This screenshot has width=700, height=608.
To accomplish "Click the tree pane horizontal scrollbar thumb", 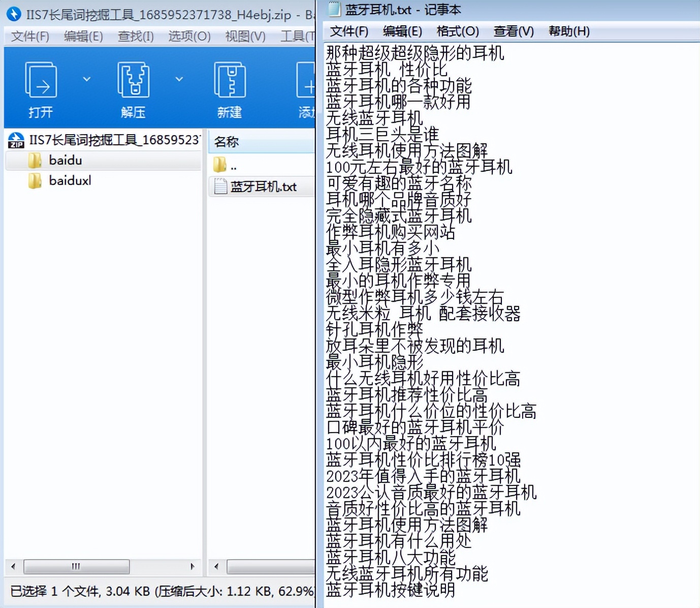I will click(x=76, y=566).
